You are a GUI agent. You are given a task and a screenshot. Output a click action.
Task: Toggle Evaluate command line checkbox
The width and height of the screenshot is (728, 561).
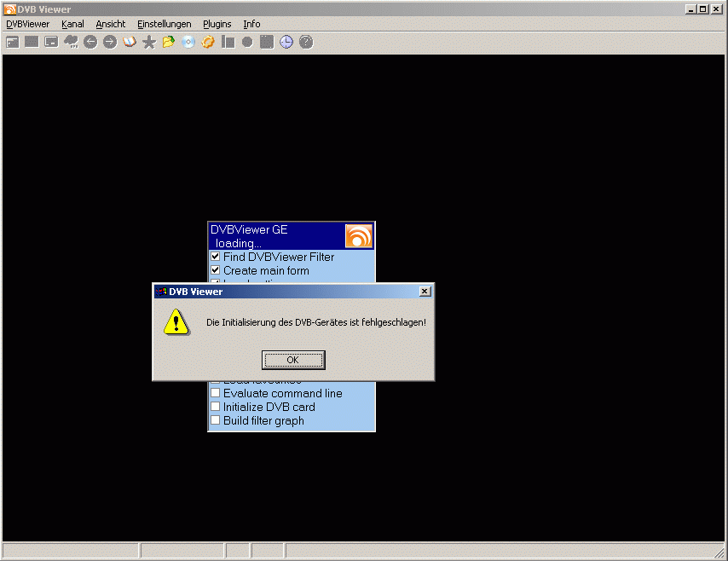pyautogui.click(x=216, y=393)
